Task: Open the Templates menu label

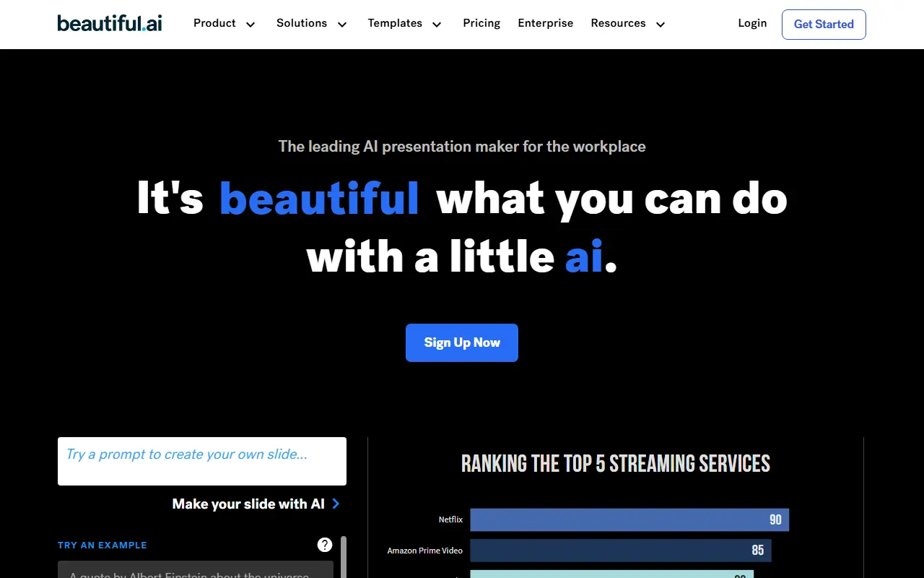Action: point(395,23)
